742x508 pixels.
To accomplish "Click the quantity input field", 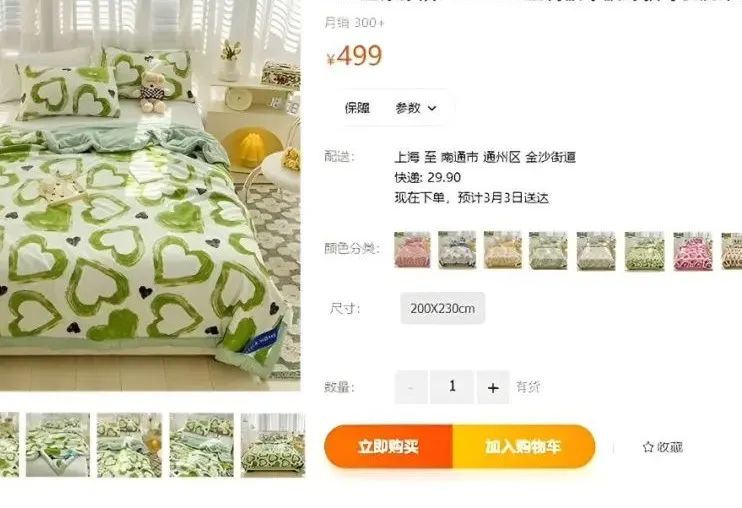I will tap(452, 387).
